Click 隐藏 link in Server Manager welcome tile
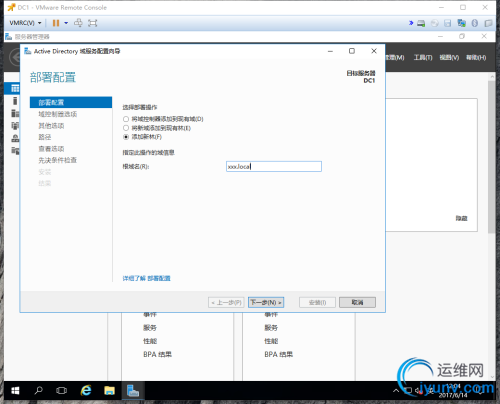 pos(461,218)
